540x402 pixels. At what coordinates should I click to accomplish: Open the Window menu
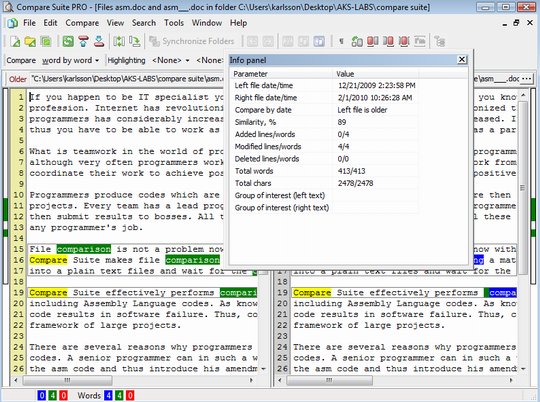207,23
